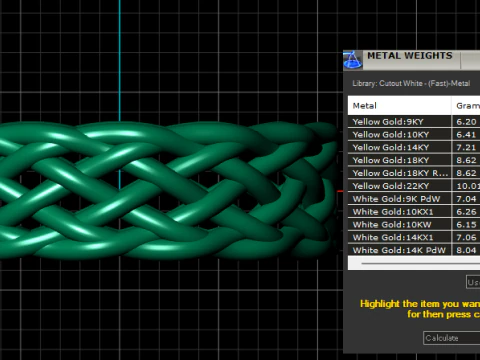Click the 6.41 grams value

pos(466,135)
